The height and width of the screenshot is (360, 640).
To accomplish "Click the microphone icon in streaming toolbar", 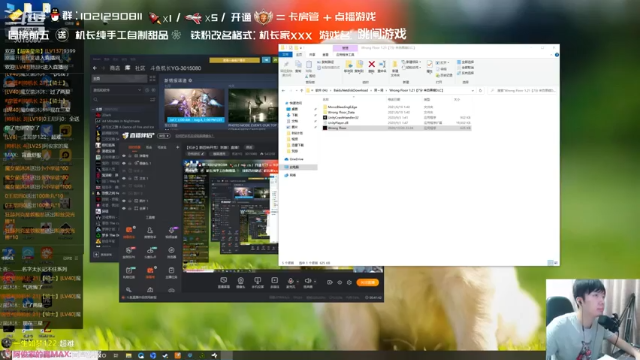I will tap(290, 281).
